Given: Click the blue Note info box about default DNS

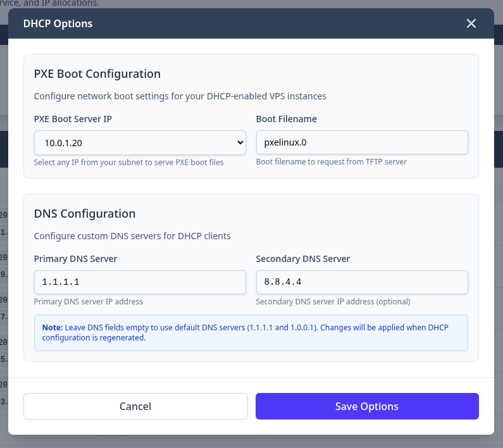Looking at the screenshot, I should coord(251,333).
